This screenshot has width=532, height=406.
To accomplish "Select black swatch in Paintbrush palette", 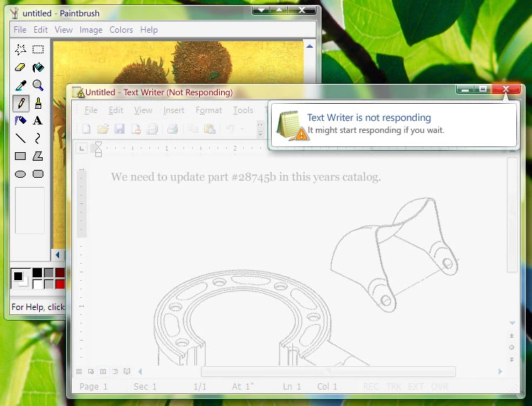I will pos(37,273).
